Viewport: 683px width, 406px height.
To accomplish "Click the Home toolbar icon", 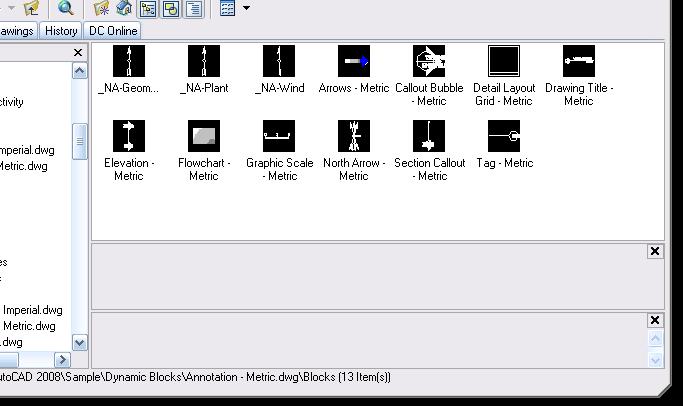I will coord(124,9).
